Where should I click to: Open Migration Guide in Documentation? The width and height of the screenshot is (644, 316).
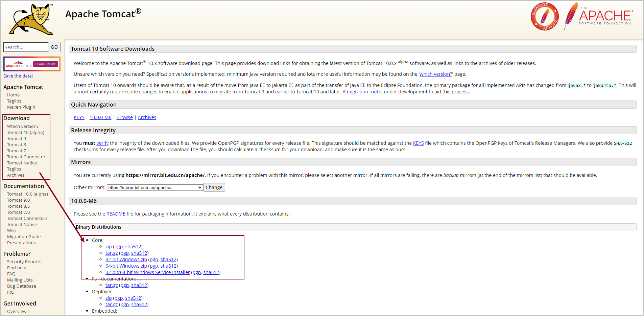tap(24, 237)
